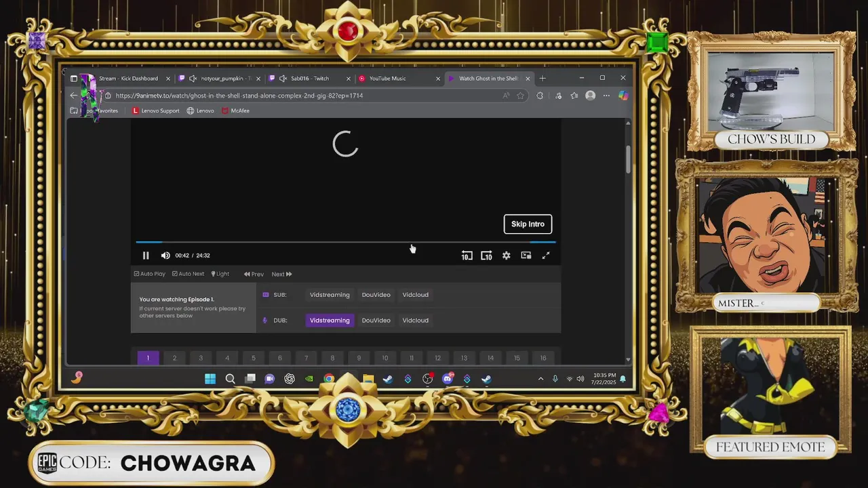Open Read Aloud in address bar

[506, 96]
